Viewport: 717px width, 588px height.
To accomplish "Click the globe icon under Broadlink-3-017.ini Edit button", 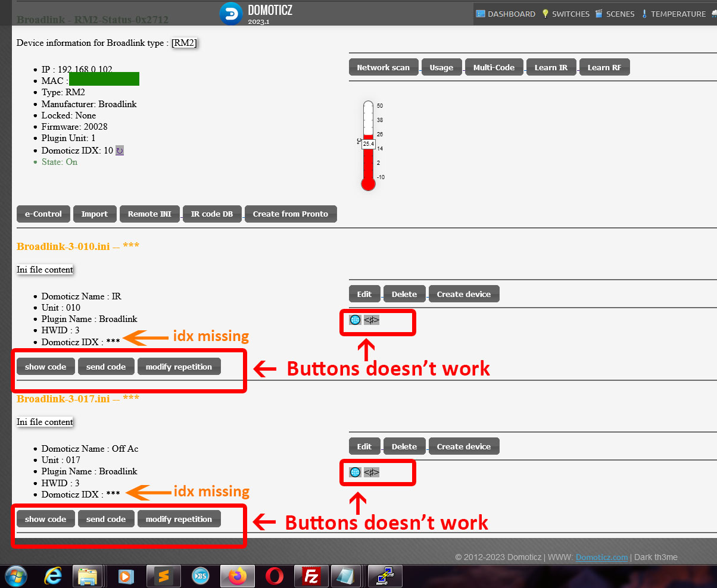I will click(355, 473).
